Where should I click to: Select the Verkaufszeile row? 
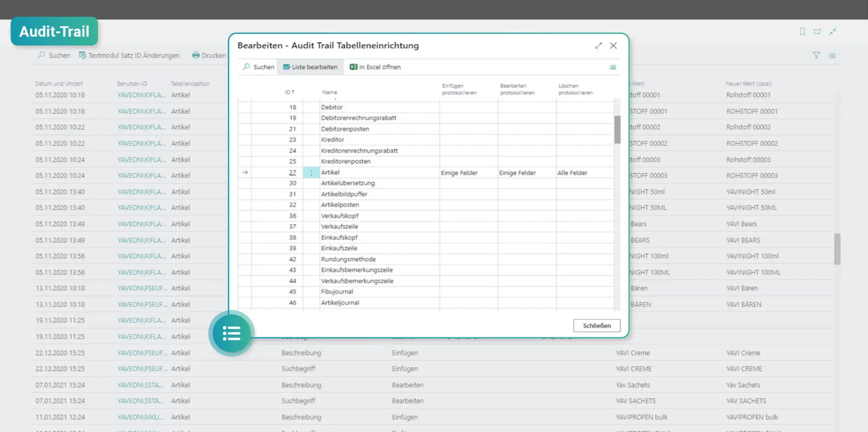click(426, 227)
